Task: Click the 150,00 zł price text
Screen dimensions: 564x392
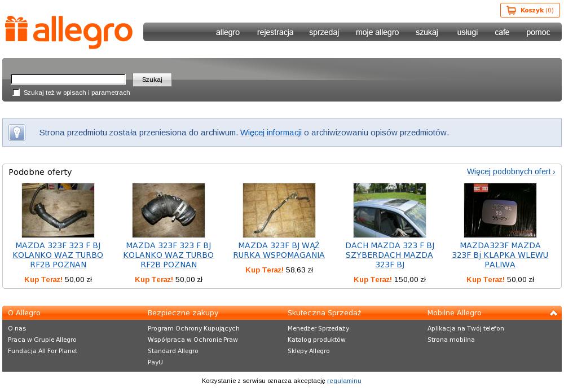Action: click(409, 279)
